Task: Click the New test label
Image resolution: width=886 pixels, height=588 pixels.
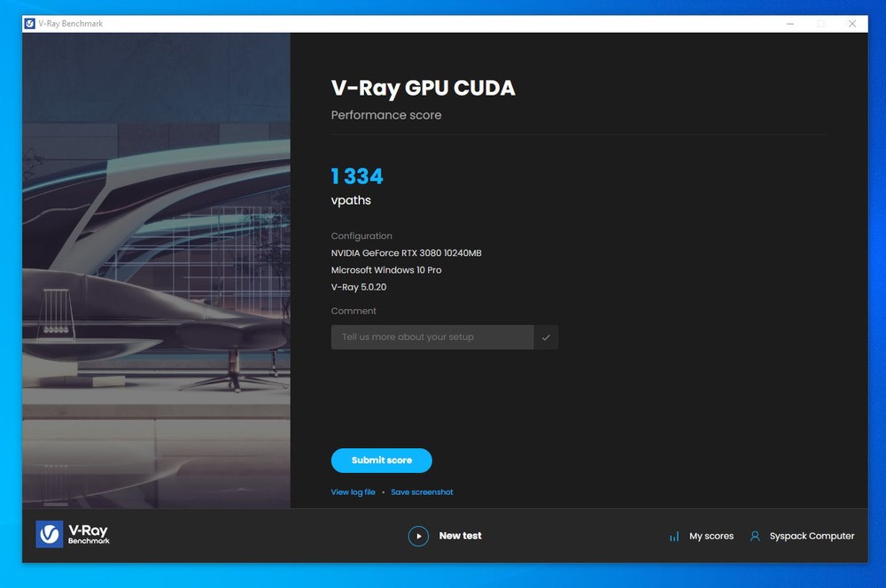Action: pyautogui.click(x=461, y=536)
